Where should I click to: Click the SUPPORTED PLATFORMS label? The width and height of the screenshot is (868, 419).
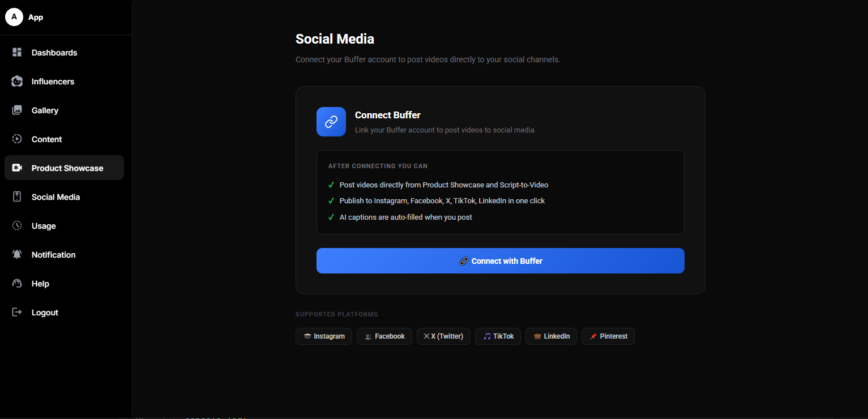click(337, 314)
